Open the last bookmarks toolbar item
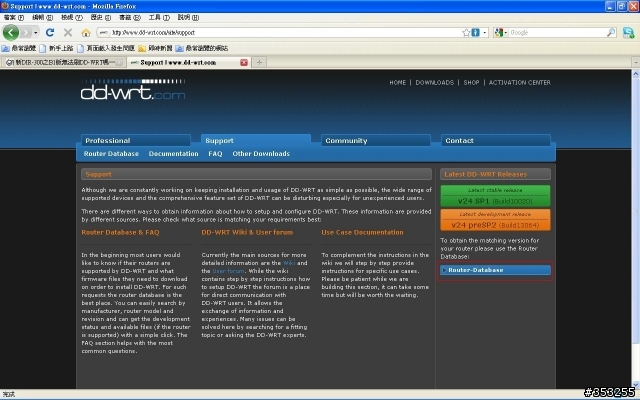This screenshot has height=400, width=640. pos(202,48)
